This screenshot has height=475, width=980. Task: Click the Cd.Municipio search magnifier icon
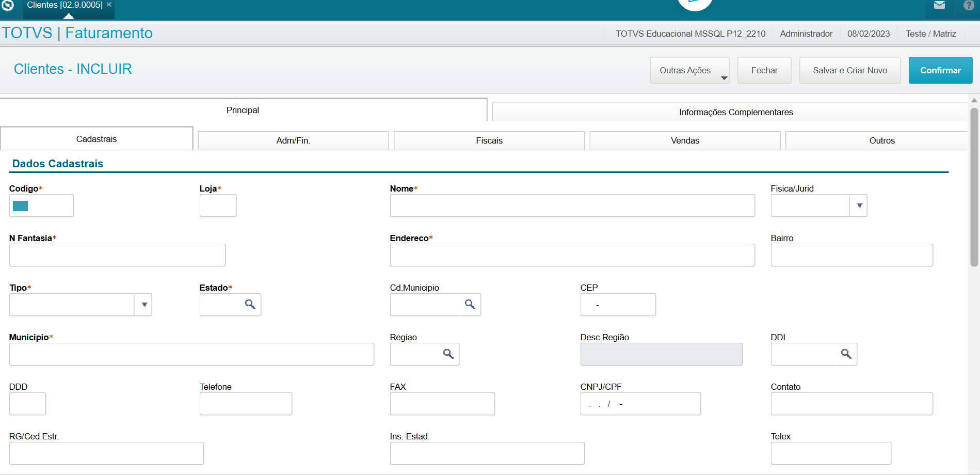tap(470, 305)
